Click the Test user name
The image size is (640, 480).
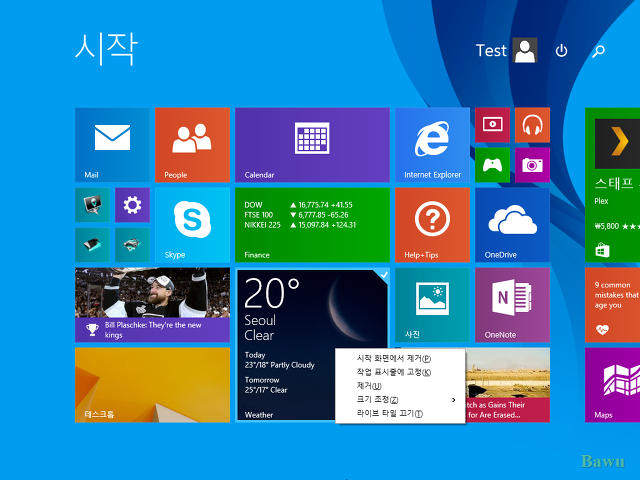[491, 51]
